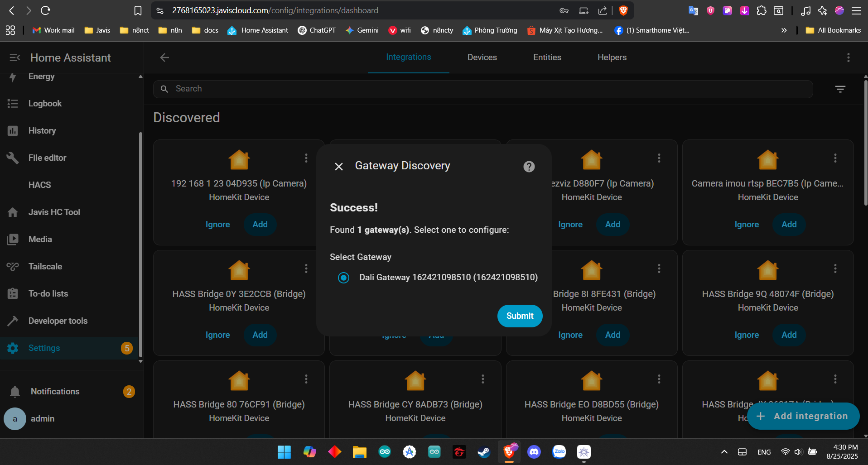The width and height of the screenshot is (868, 465).
Task: Collapse the Home Assistant sidebar menu icon
Action: tap(14, 58)
